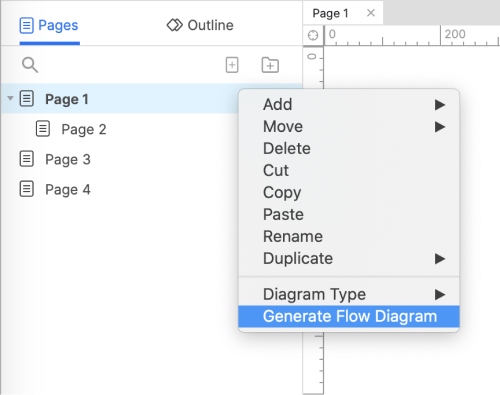Click the Page 2 document icon
Viewport: 500px width, 395px height.
tap(43, 129)
